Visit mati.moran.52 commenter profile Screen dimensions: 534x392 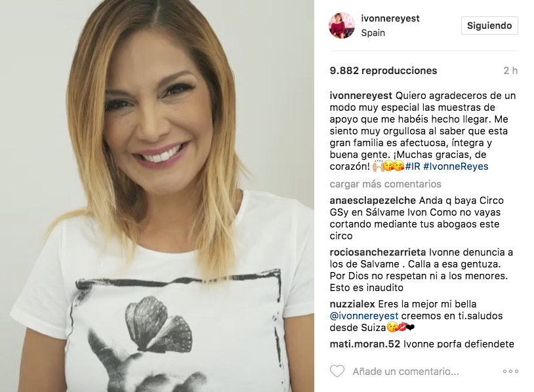pyautogui.click(x=365, y=344)
